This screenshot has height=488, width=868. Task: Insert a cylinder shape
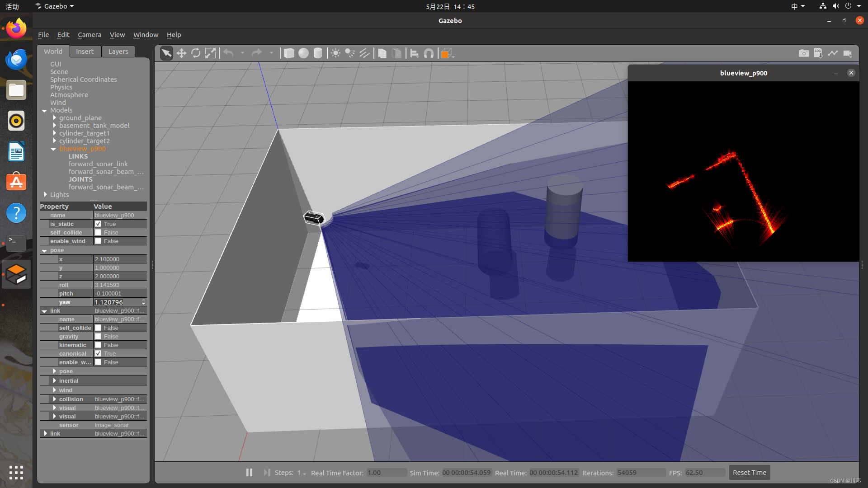coord(318,53)
